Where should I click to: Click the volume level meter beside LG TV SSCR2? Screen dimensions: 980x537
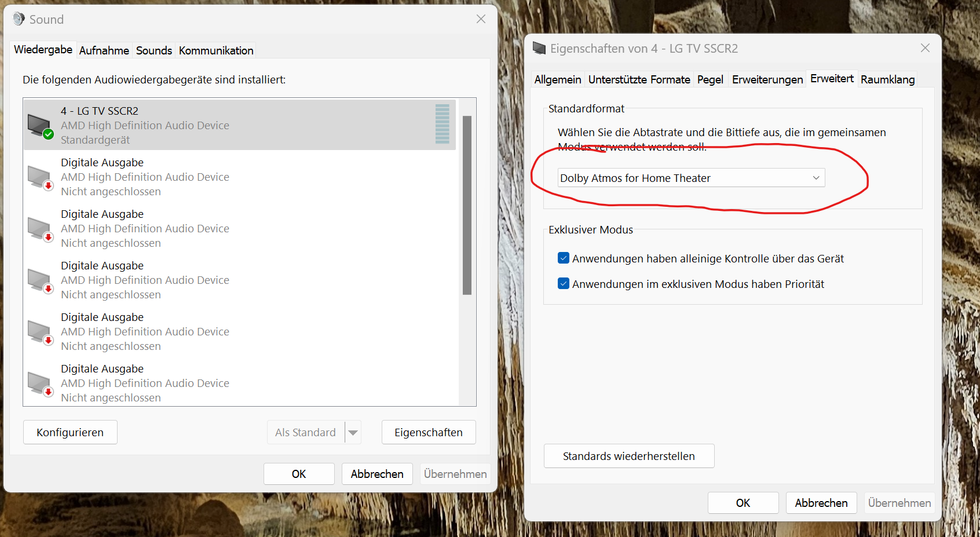click(x=443, y=123)
